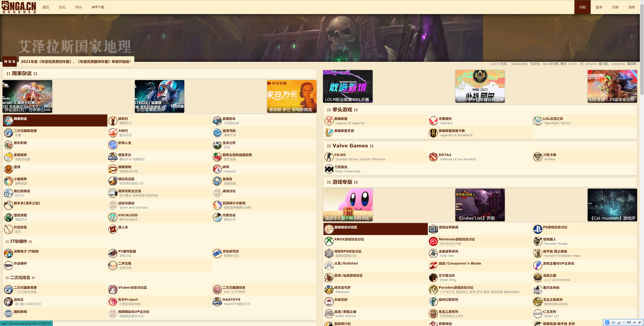
Task: Open the 地平线 西之绝境 forum link
Action: click(x=555, y=251)
